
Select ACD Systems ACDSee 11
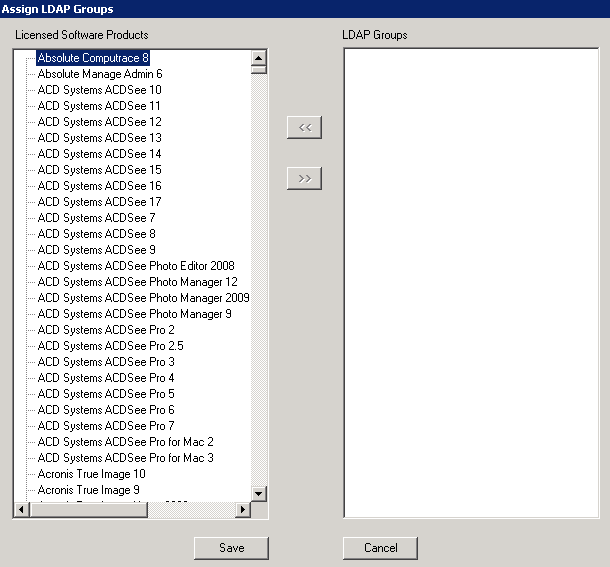pyautogui.click(x=99, y=106)
